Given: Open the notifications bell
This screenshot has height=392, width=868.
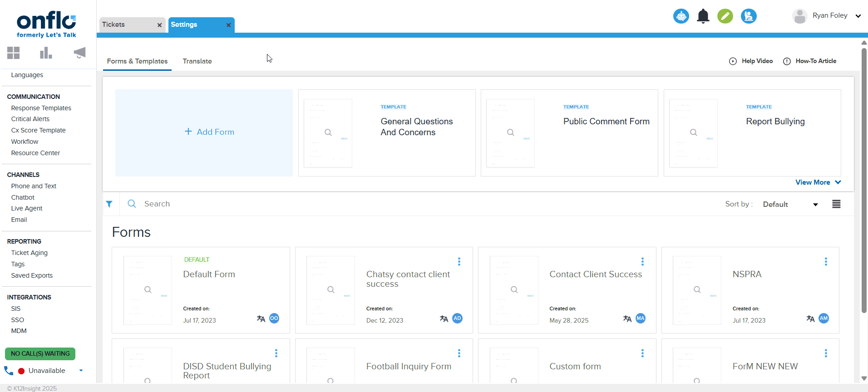Looking at the screenshot, I should (x=703, y=16).
